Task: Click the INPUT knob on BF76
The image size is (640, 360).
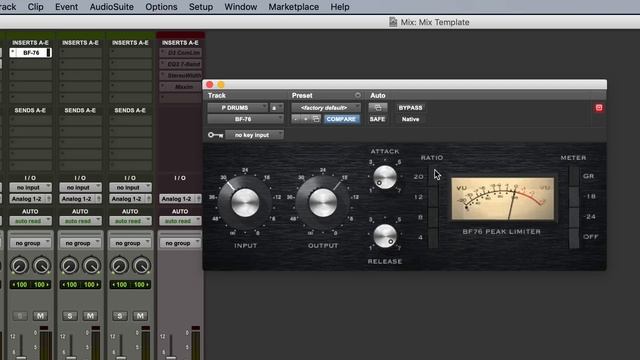Action: (245, 202)
